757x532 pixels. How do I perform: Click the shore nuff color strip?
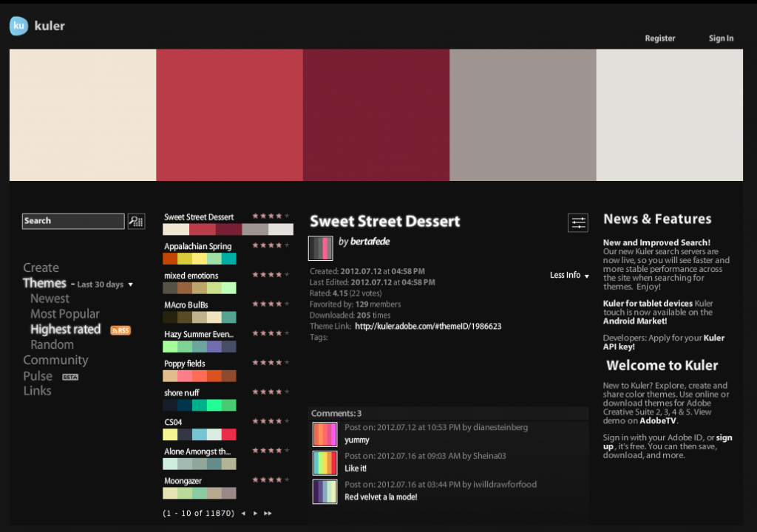coord(200,405)
